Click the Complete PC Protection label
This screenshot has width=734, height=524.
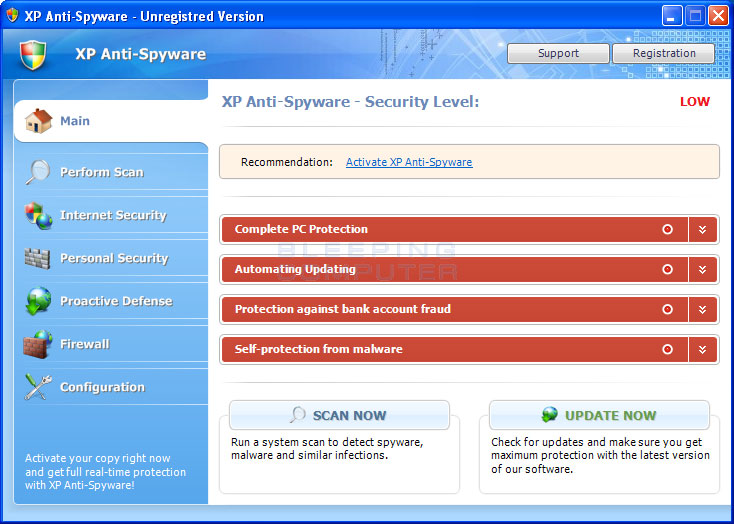301,229
